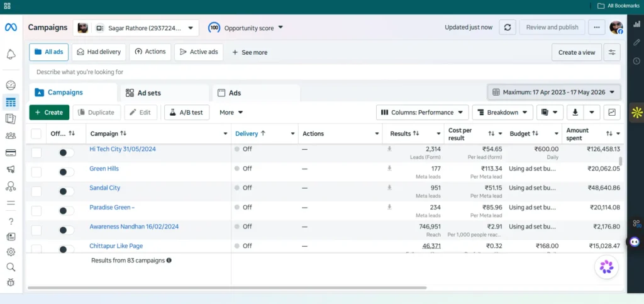Viewport: 644px width, 304px height.
Task: Open the charts view icon
Action: [612, 112]
